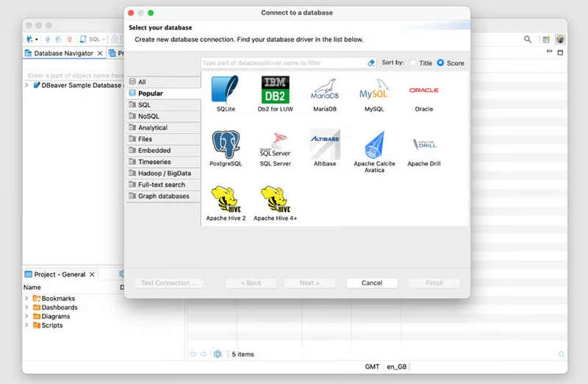Open the SQL button dropdown arrow
Viewport: 588px width, 384px height.
104,40
